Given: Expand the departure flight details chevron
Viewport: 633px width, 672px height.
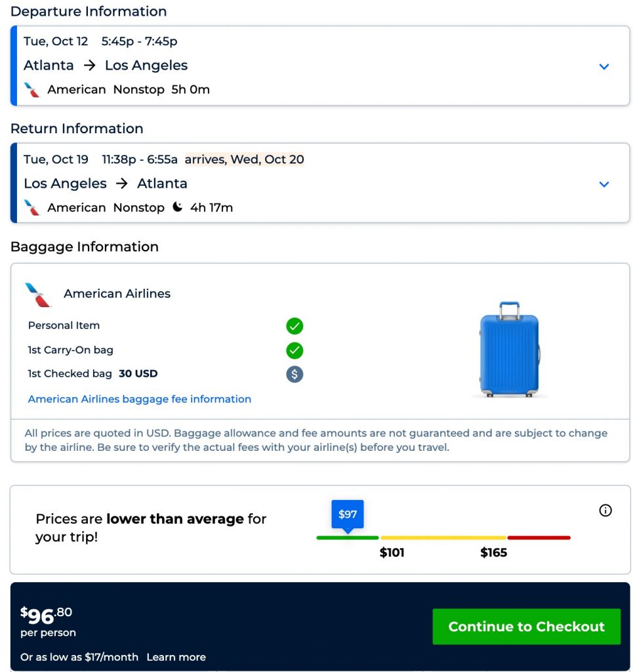Looking at the screenshot, I should (604, 66).
